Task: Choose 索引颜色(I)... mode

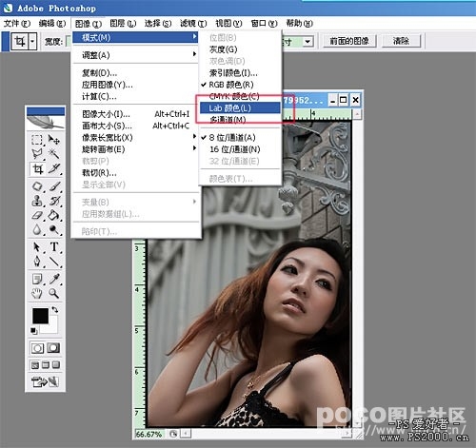Action: pyautogui.click(x=240, y=73)
